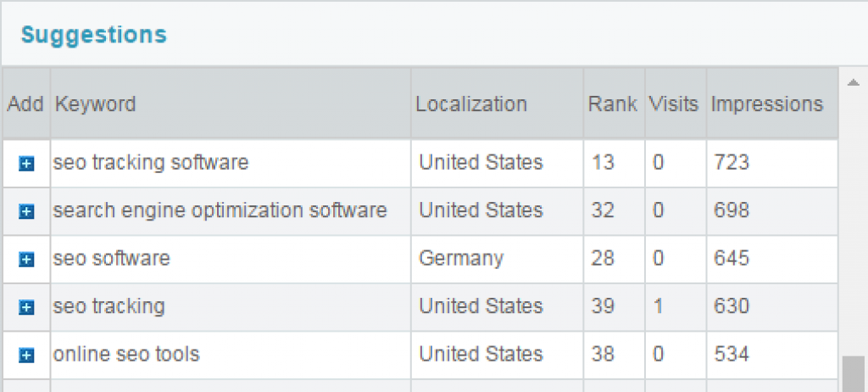Click the vertical scrollbar thumb
This screenshot has height=392, width=868.
(853, 374)
